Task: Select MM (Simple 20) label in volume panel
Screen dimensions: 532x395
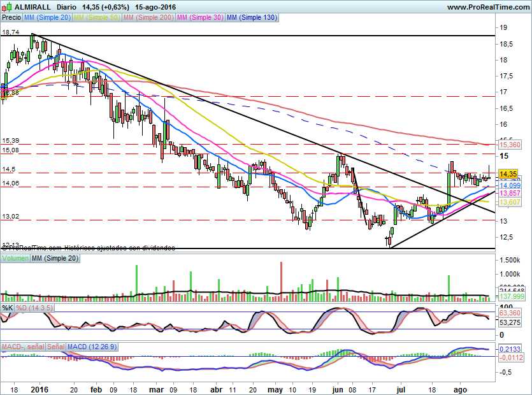Action: point(55,258)
